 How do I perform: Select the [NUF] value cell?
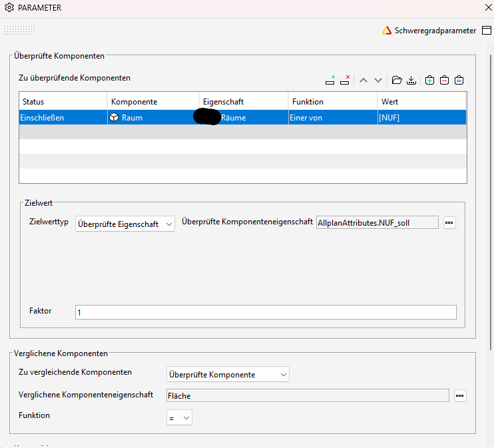[421, 118]
